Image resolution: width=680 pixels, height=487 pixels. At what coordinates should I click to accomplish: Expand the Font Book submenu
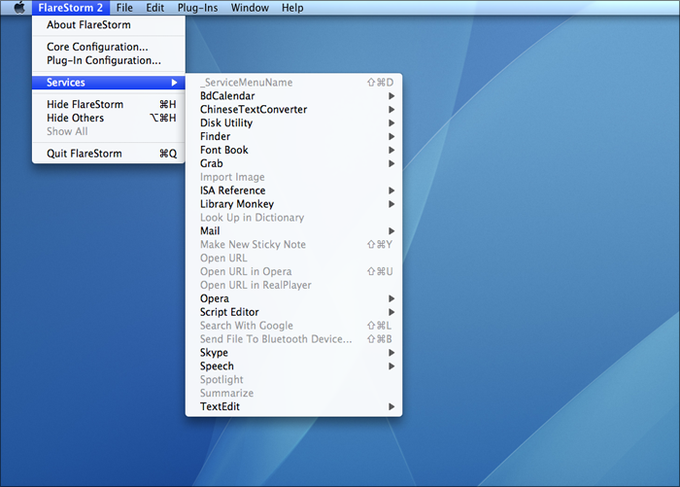(294, 150)
